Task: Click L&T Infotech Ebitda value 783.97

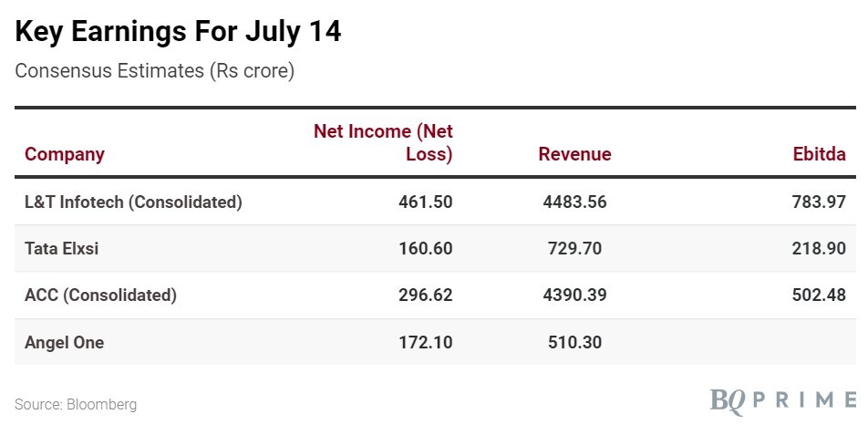Action: (x=819, y=202)
